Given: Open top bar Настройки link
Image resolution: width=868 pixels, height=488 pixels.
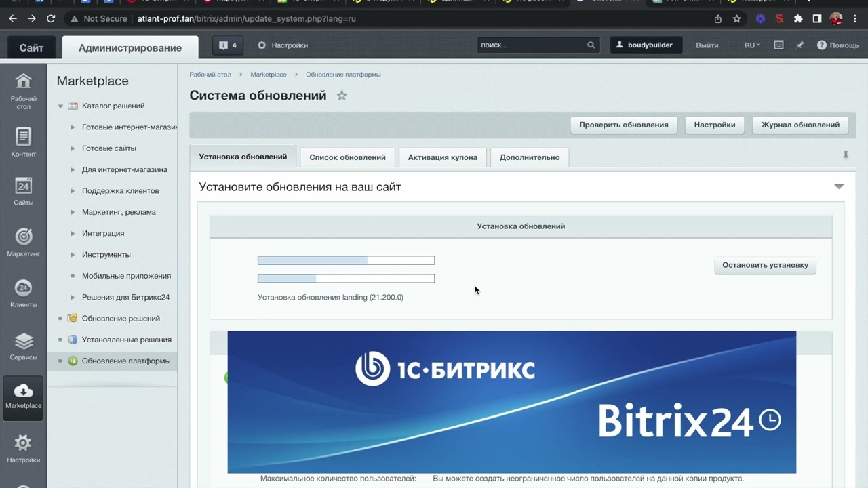Looking at the screenshot, I should (283, 45).
